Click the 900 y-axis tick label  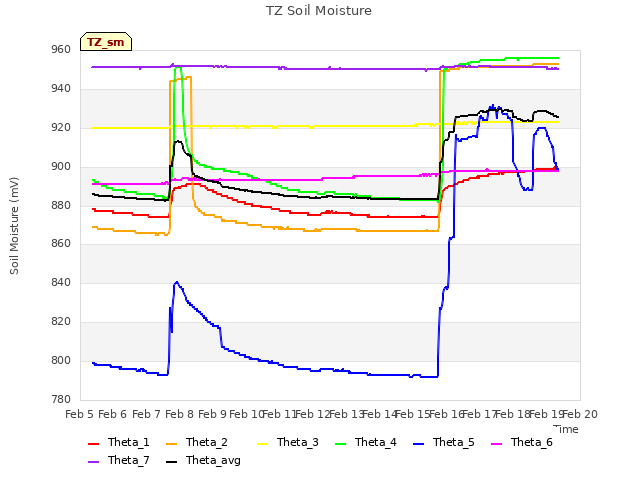tap(61, 167)
